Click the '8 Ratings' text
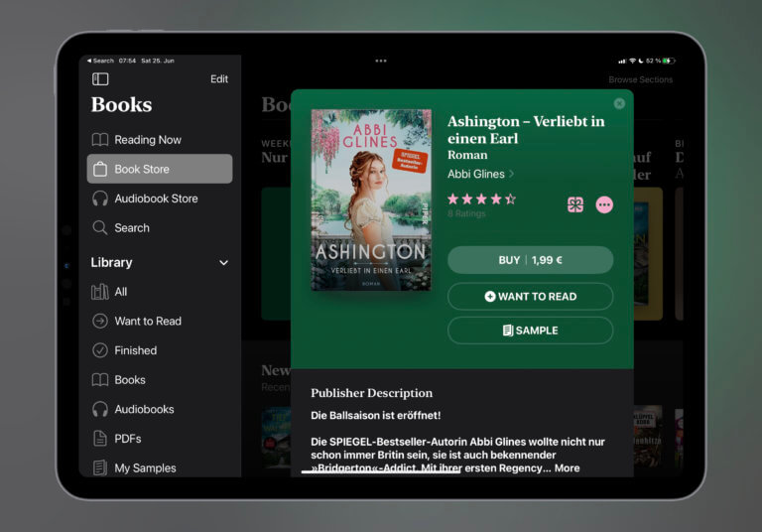 point(466,213)
